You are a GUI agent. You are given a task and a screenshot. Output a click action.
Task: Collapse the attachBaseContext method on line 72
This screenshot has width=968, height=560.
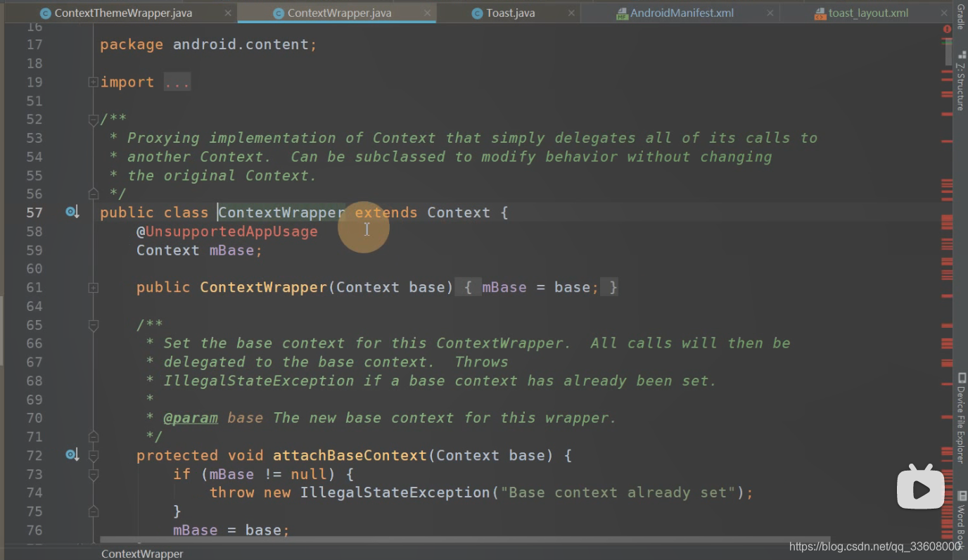(x=93, y=456)
